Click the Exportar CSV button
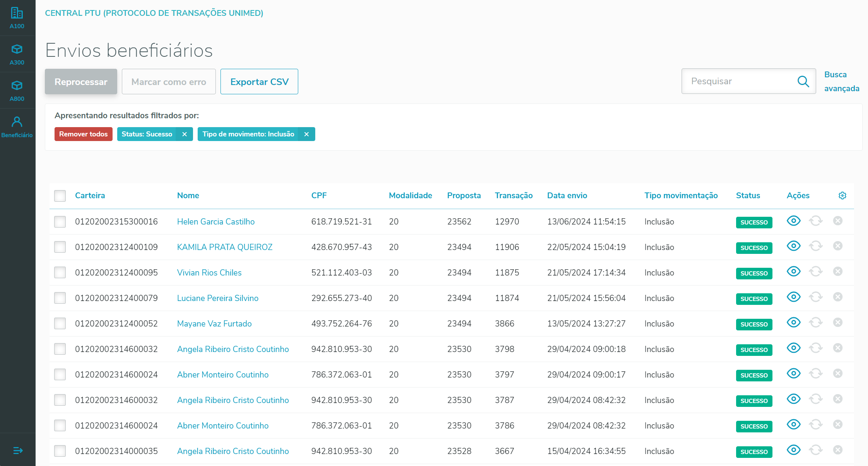The height and width of the screenshot is (466, 868). 259,82
